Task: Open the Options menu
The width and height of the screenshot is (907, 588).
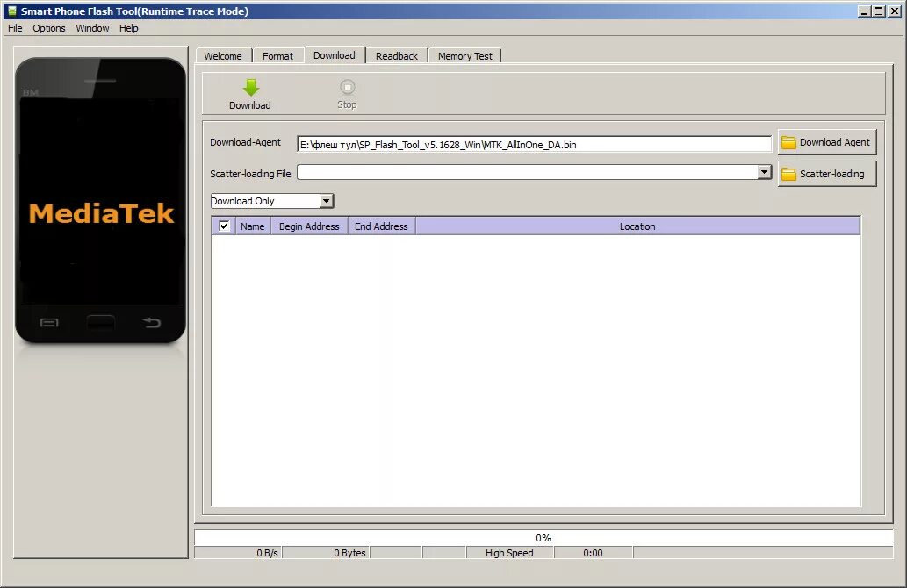Action: (48, 28)
